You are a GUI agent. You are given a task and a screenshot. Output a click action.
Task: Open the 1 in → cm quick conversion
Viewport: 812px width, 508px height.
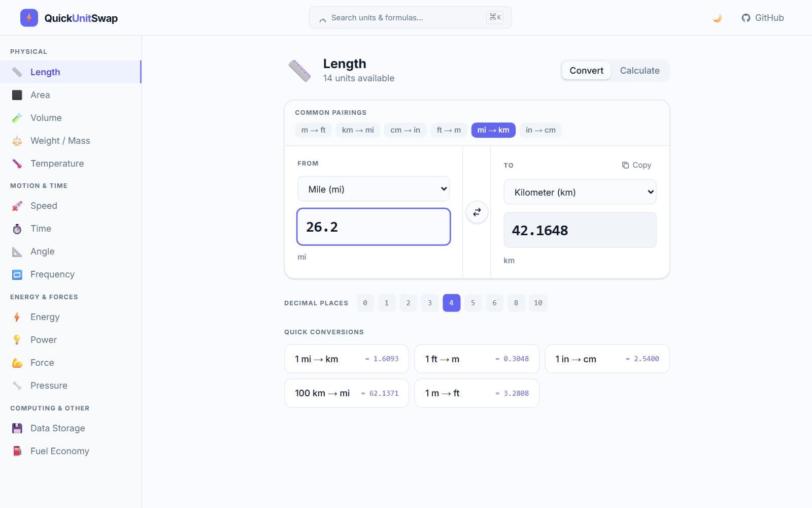tap(607, 359)
